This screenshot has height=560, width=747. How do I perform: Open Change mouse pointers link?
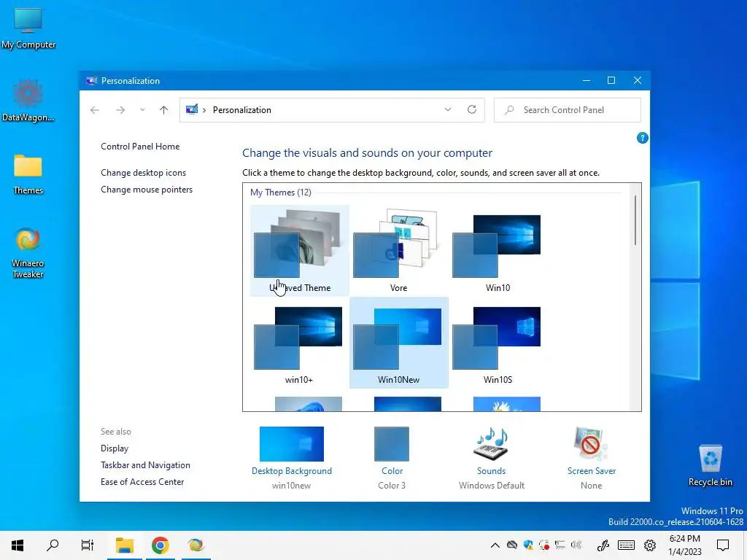click(x=147, y=189)
